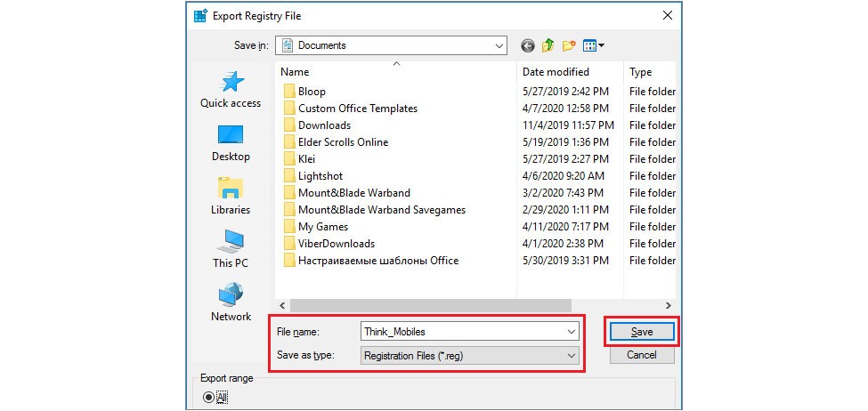Select Klei folder icon
This screenshot has width=868, height=411.
pyautogui.click(x=289, y=158)
